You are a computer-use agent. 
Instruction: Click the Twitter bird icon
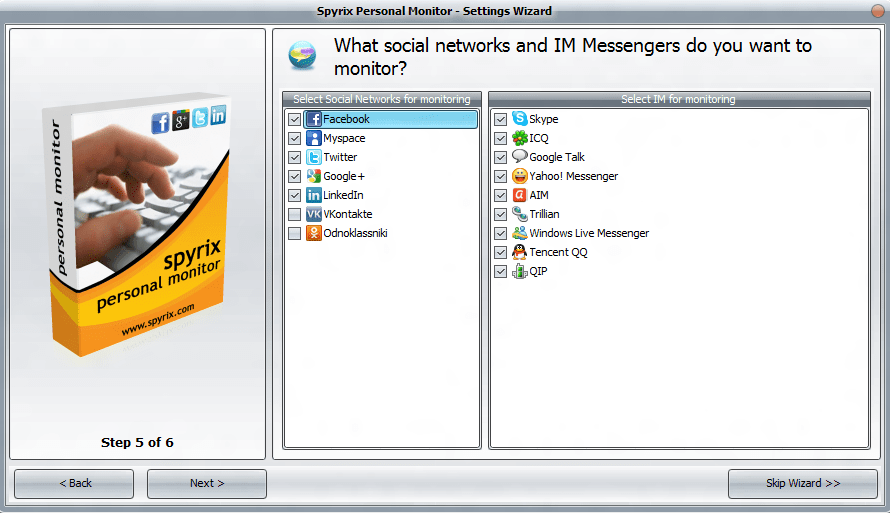(x=314, y=157)
